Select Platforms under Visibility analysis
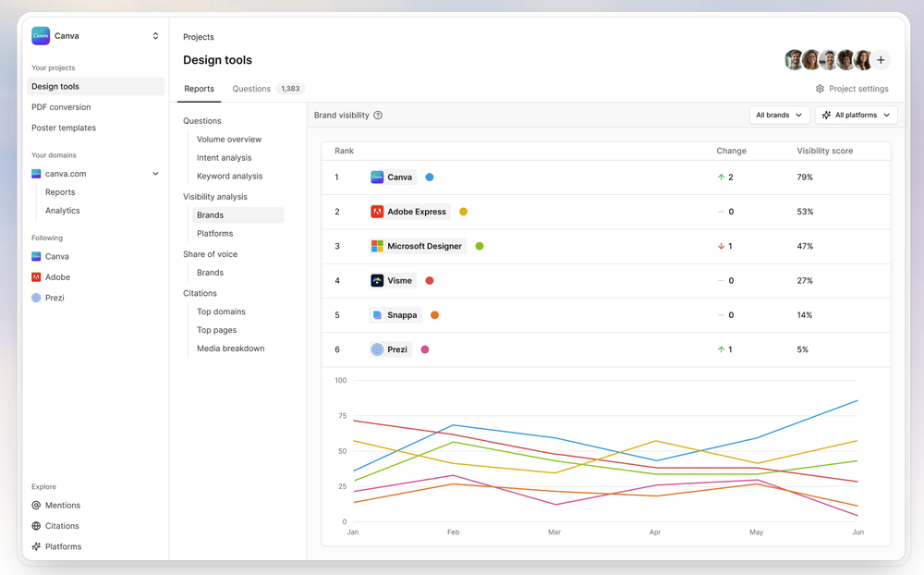This screenshot has width=924, height=575. coord(215,234)
